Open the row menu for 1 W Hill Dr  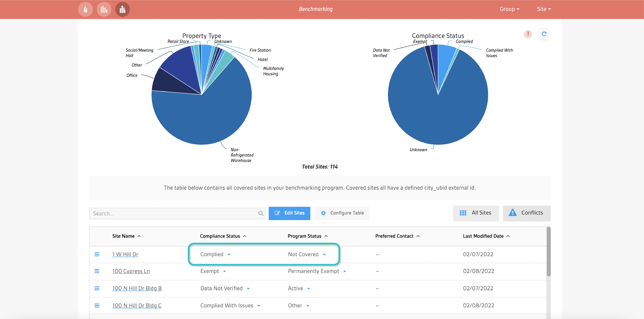click(x=97, y=255)
